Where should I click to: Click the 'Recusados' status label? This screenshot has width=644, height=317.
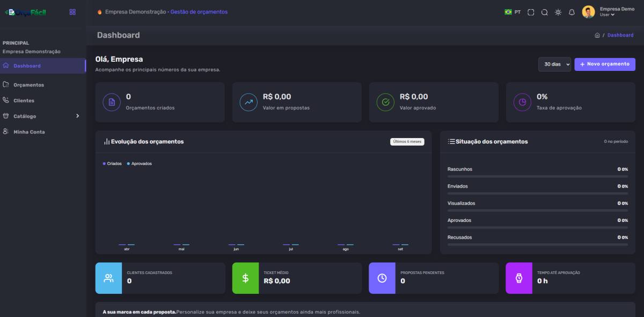[x=460, y=237]
